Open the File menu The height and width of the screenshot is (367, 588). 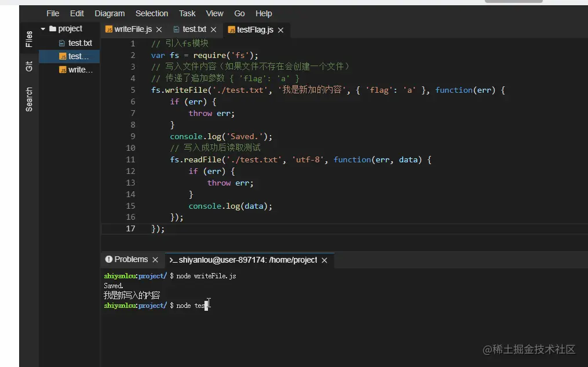point(53,13)
